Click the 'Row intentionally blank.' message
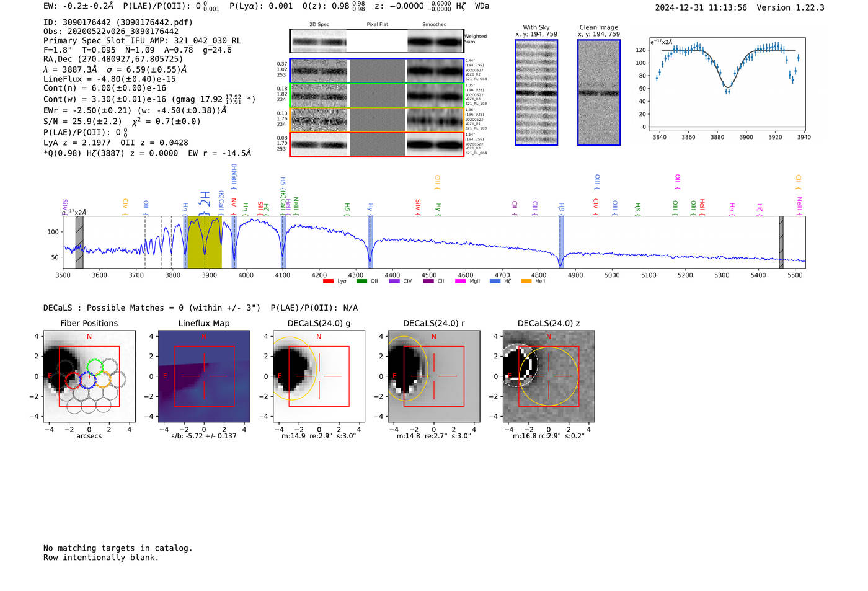Viewport: 868px width, 591px height. [101, 558]
